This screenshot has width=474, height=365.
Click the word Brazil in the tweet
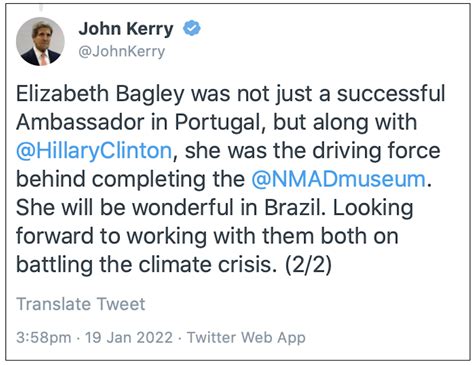tap(294, 208)
